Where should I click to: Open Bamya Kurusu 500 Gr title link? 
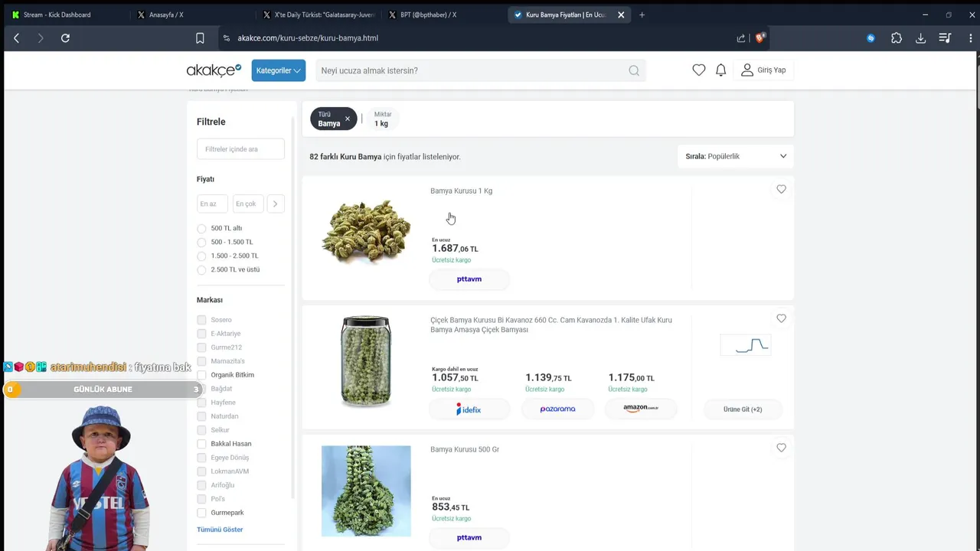pyautogui.click(x=465, y=449)
